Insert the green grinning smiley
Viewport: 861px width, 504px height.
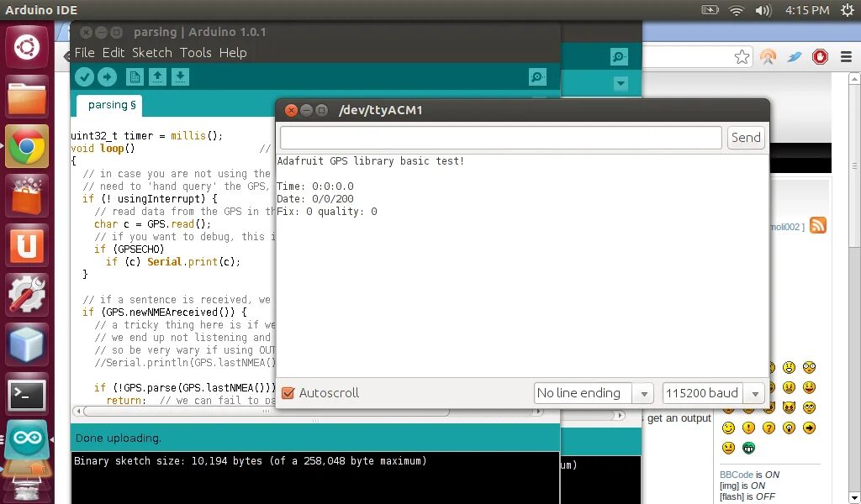point(748,448)
